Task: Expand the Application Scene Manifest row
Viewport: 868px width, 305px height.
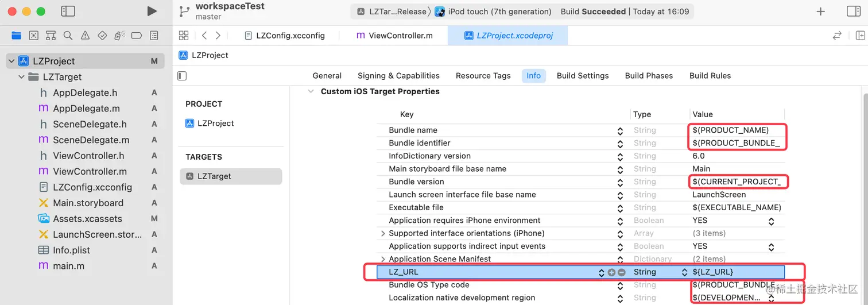Action: click(x=383, y=260)
